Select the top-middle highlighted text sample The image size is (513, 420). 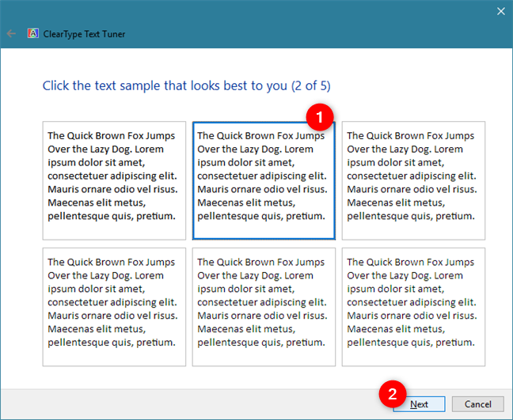pos(264,180)
